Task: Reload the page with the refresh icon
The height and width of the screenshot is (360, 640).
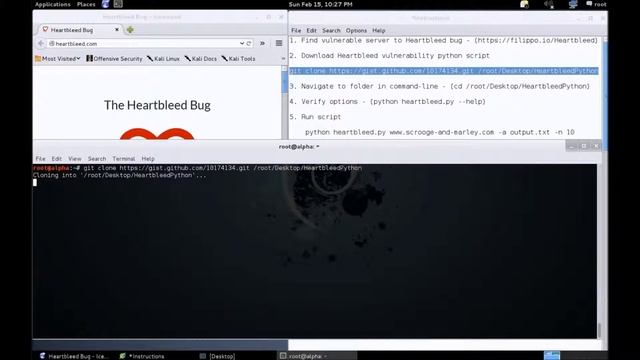Action: tap(249, 43)
